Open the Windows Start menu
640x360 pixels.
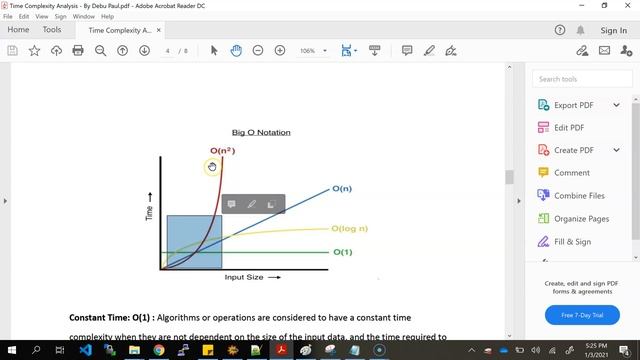pos(12,350)
